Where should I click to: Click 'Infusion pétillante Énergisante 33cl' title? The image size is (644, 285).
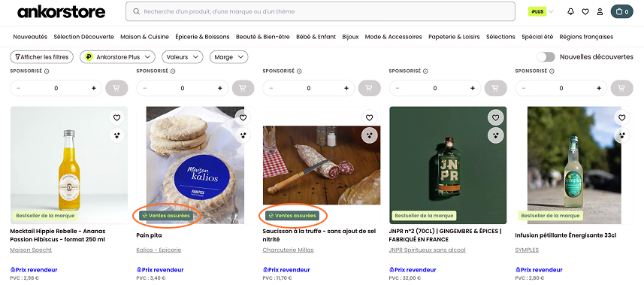(x=566, y=235)
